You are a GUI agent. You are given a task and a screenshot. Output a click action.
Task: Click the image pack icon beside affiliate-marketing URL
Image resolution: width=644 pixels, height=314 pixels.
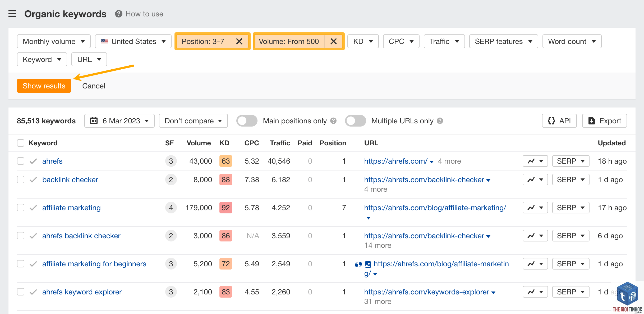coord(368,264)
